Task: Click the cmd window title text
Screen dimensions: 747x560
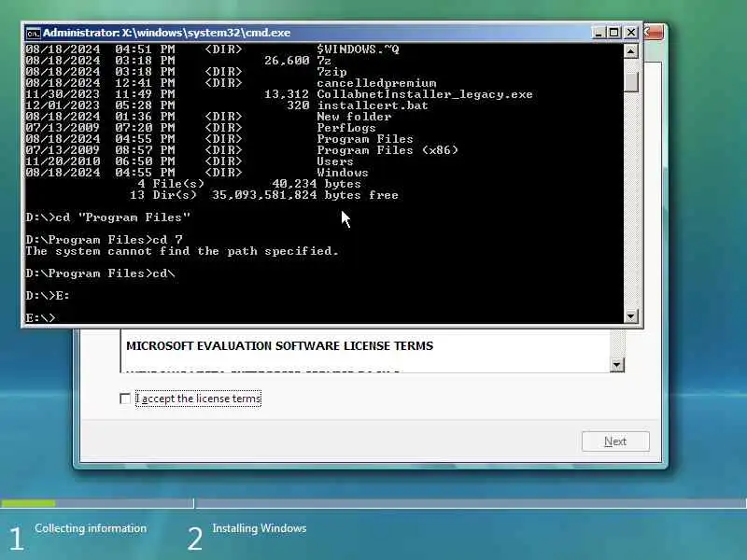Action: tap(167, 33)
